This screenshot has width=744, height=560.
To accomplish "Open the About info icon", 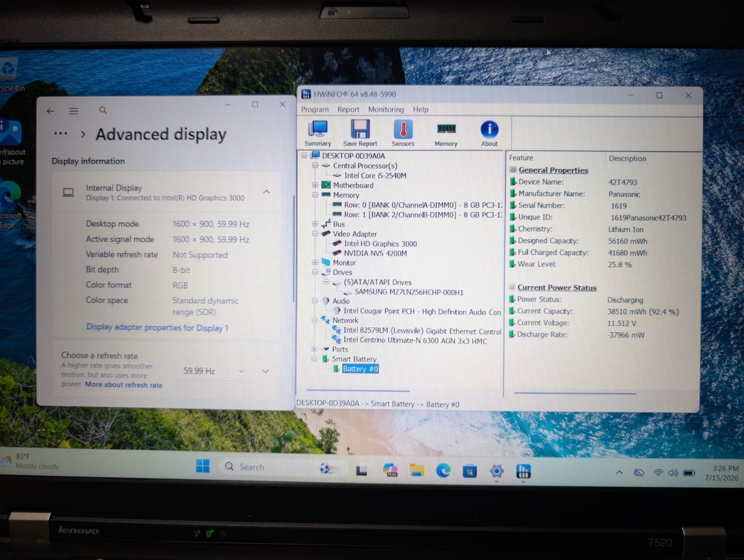I will pos(489,133).
